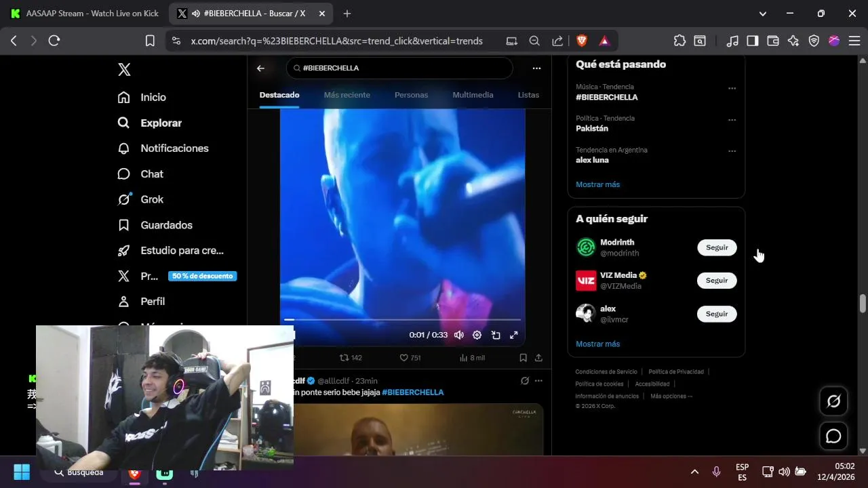The height and width of the screenshot is (488, 868).
Task: Open Condiciones de Servicio link
Action: tap(606, 371)
